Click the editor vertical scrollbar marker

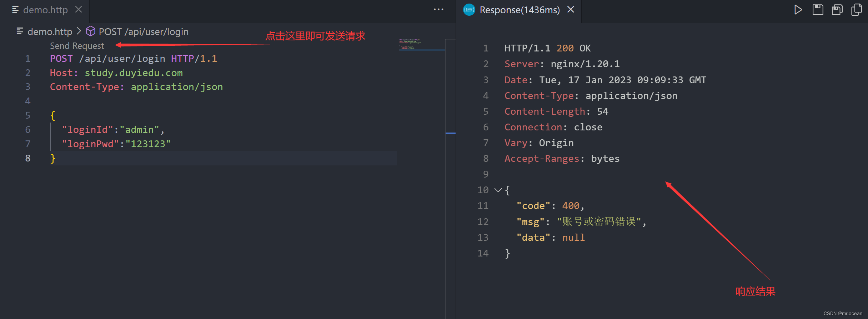(451, 133)
